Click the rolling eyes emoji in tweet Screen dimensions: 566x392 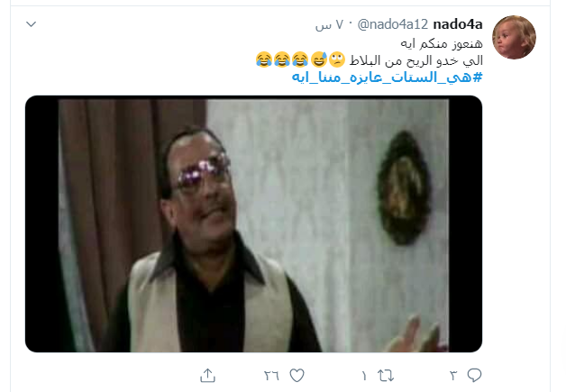pyautogui.click(x=337, y=59)
